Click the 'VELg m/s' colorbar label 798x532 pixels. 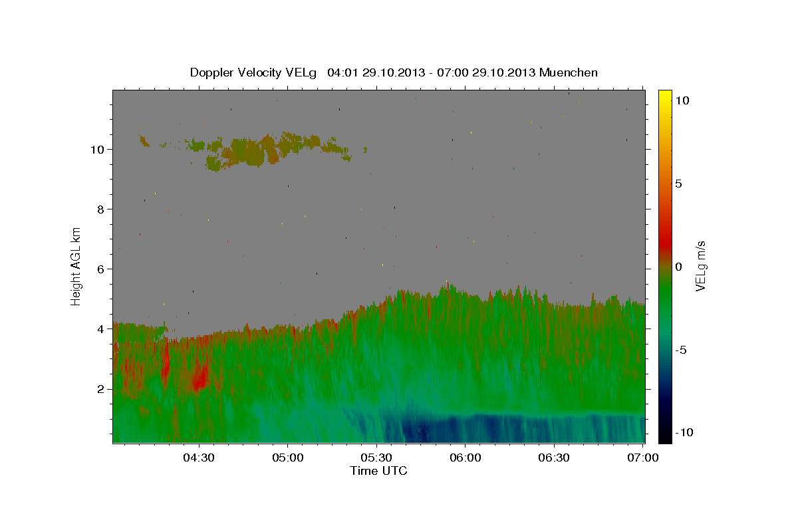coord(700,267)
